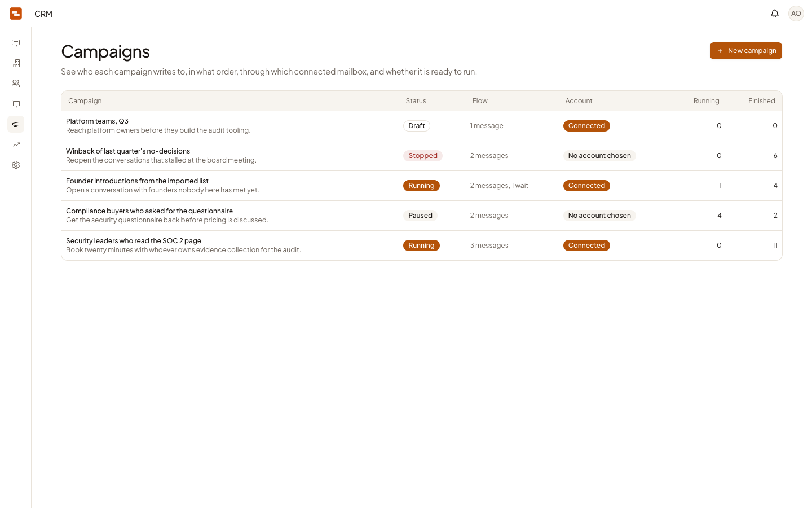This screenshot has width=812, height=508.
Task: Click the Finished column header
Action: (x=762, y=101)
